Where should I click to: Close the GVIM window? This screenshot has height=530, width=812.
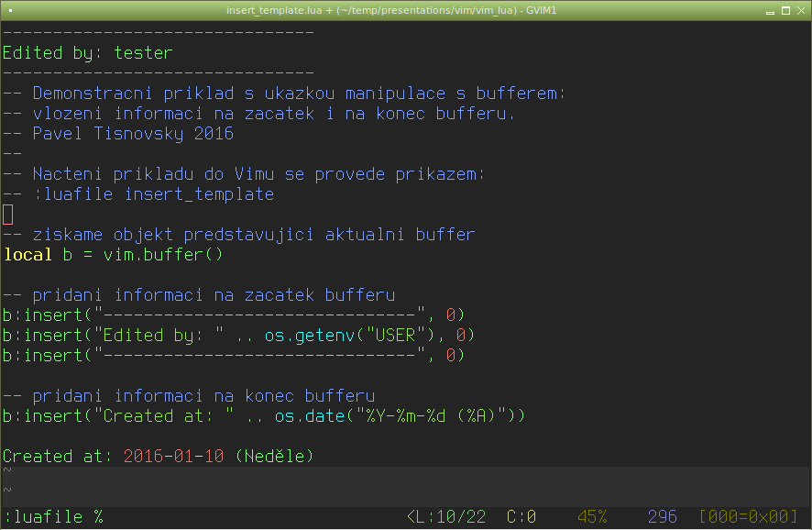(x=801, y=11)
